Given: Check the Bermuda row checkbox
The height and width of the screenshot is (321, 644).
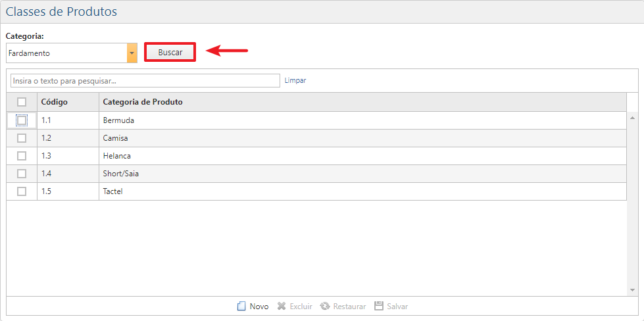Looking at the screenshot, I should [22, 120].
